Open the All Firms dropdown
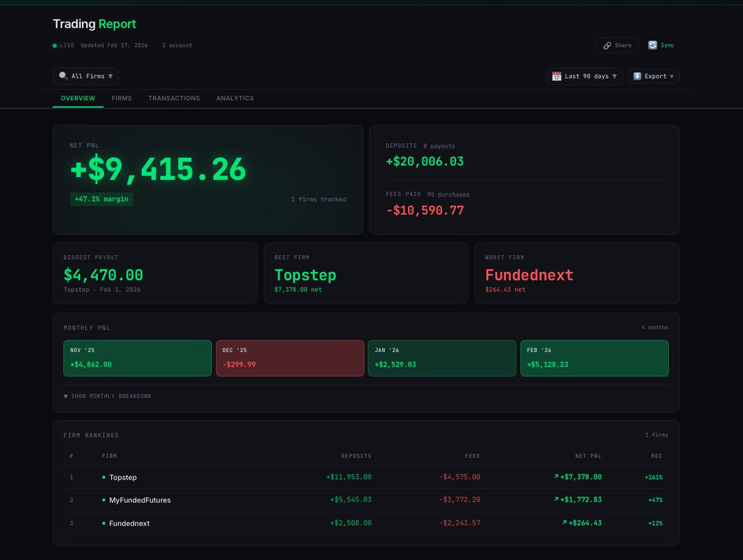 point(85,76)
